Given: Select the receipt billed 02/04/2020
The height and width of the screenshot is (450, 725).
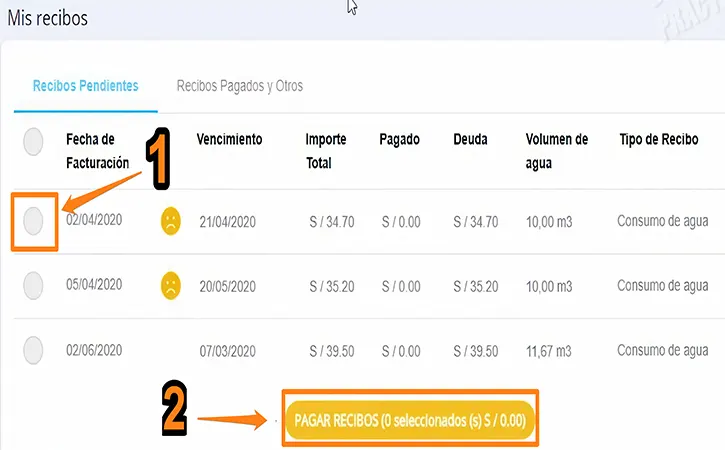Looking at the screenshot, I should point(33,221).
